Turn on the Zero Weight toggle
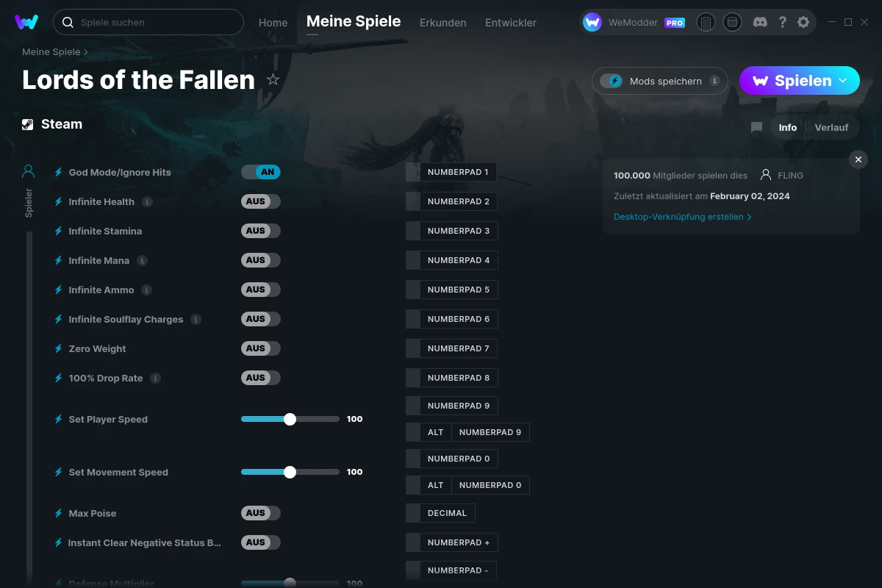The height and width of the screenshot is (588, 882). tap(261, 348)
